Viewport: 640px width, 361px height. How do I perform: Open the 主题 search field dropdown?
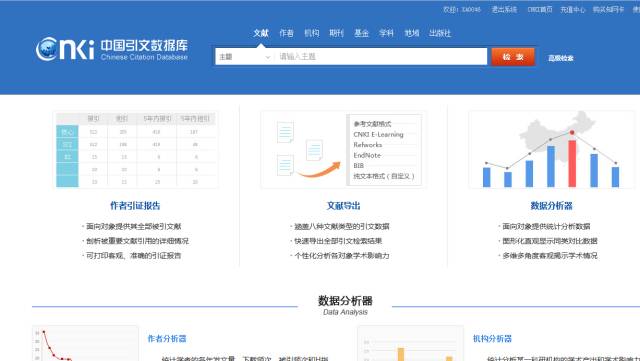click(244, 57)
